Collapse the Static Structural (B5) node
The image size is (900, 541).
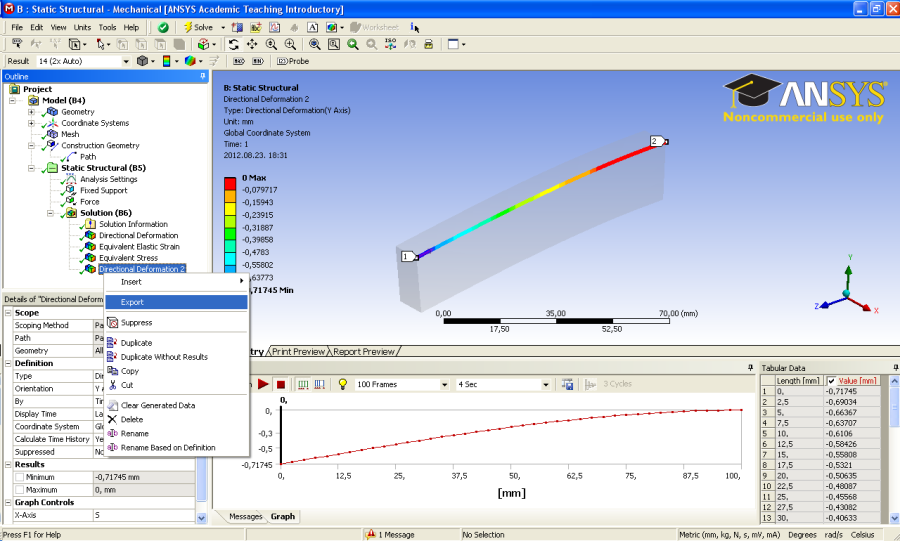(x=31, y=168)
